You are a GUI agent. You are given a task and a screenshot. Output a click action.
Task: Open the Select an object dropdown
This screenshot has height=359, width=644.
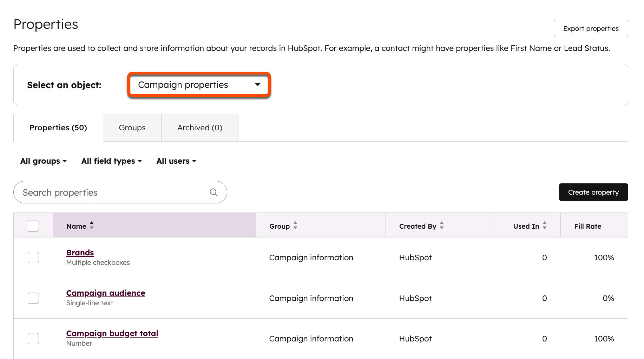199,84
